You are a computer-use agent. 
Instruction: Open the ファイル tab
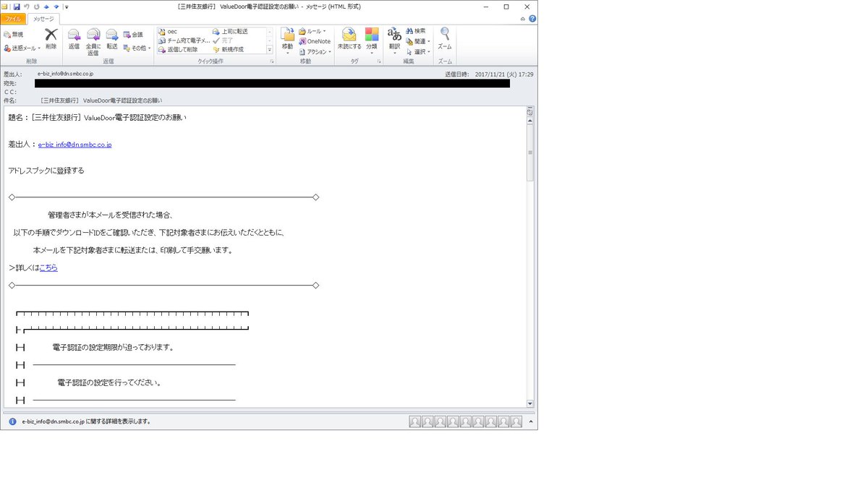click(x=14, y=19)
